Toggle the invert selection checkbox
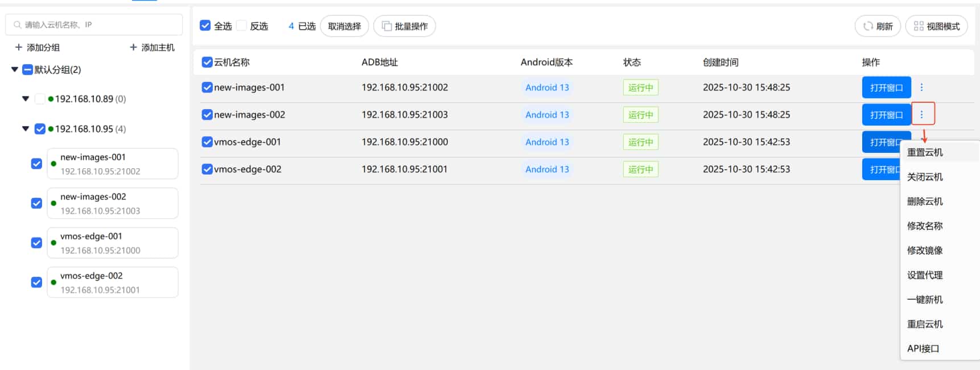 pos(241,26)
